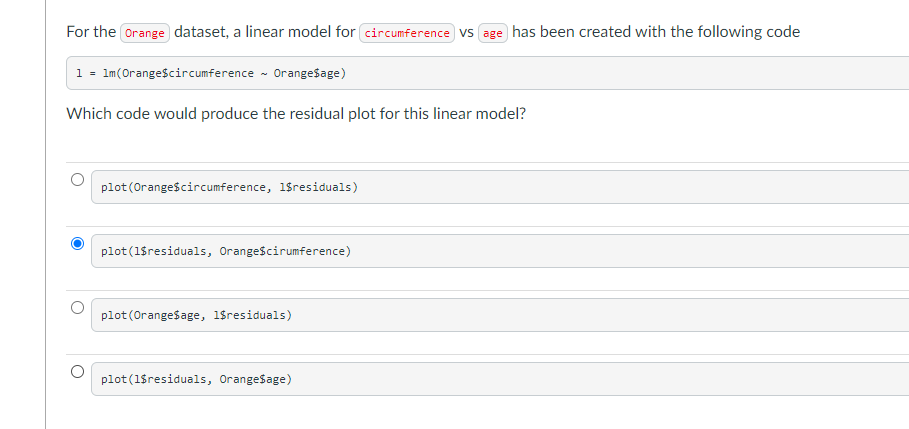Select radio for plot(l$residuals, Orange$age)

77,371
